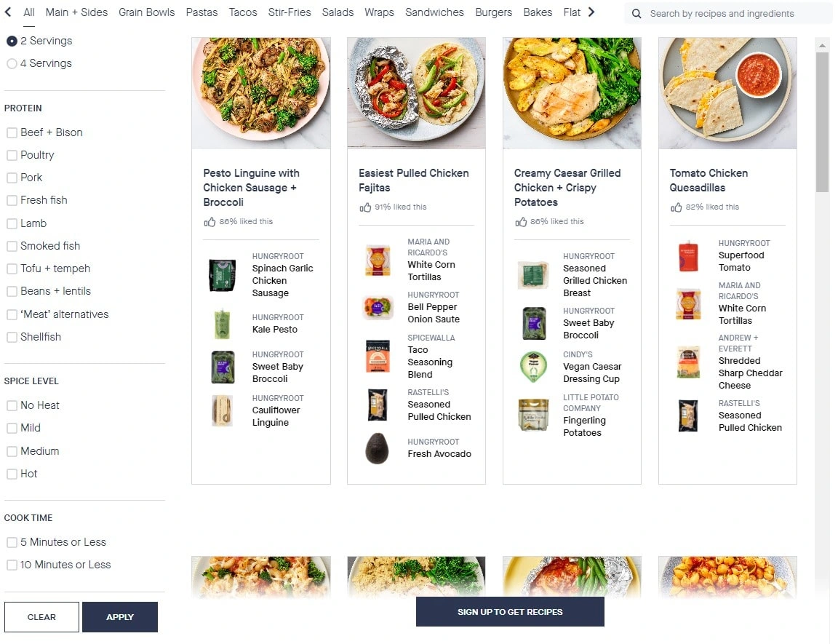The width and height of the screenshot is (838, 644).
Task: Switch to the Tacos category tab
Action: click(243, 12)
